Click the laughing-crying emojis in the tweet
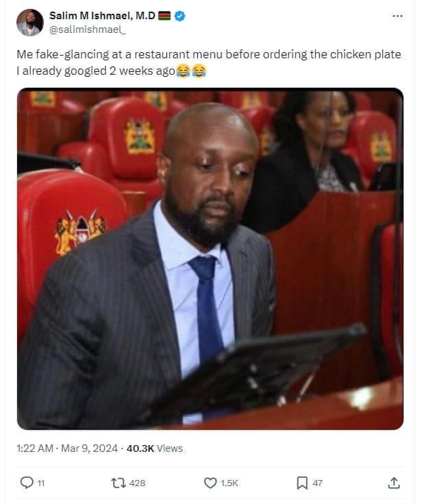Image resolution: width=422 pixels, height=504 pixels. [x=191, y=71]
